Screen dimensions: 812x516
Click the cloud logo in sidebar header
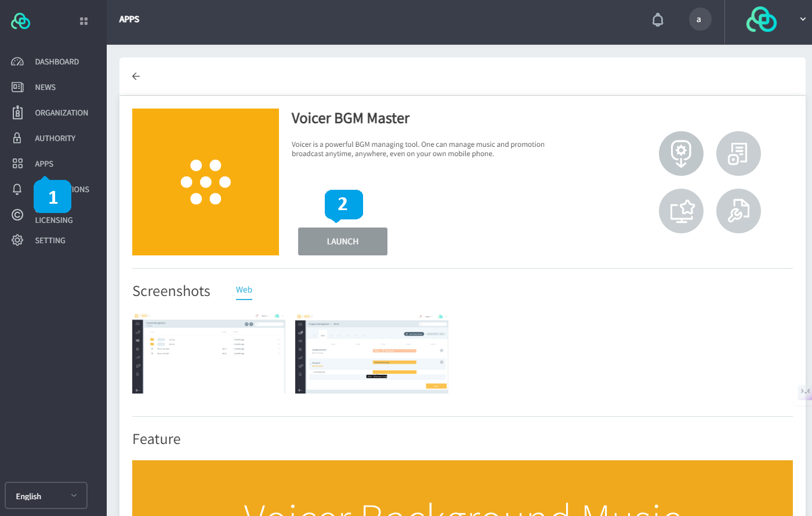coord(20,21)
